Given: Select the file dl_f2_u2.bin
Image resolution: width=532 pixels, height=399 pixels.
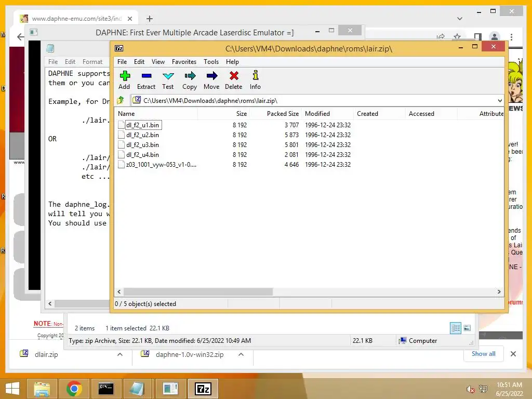Looking at the screenshot, I should [142, 135].
